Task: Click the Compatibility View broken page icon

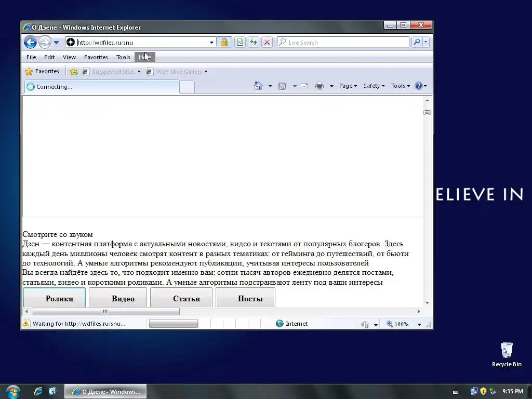Action: coord(240,43)
